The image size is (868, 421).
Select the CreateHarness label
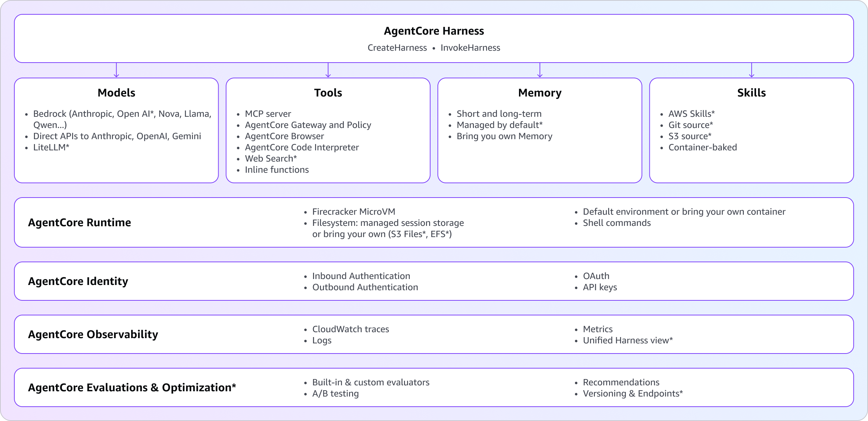[397, 48]
